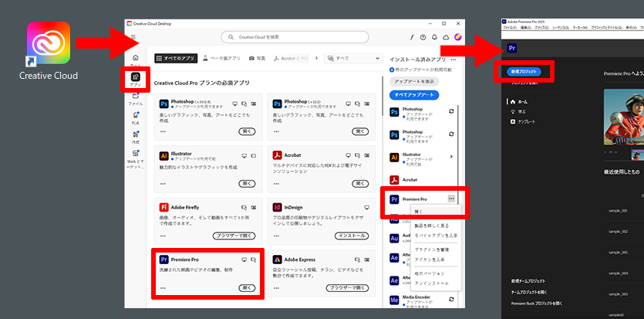Open the ファイル menu in Premiere Pro
644x319 pixels.
[510, 28]
